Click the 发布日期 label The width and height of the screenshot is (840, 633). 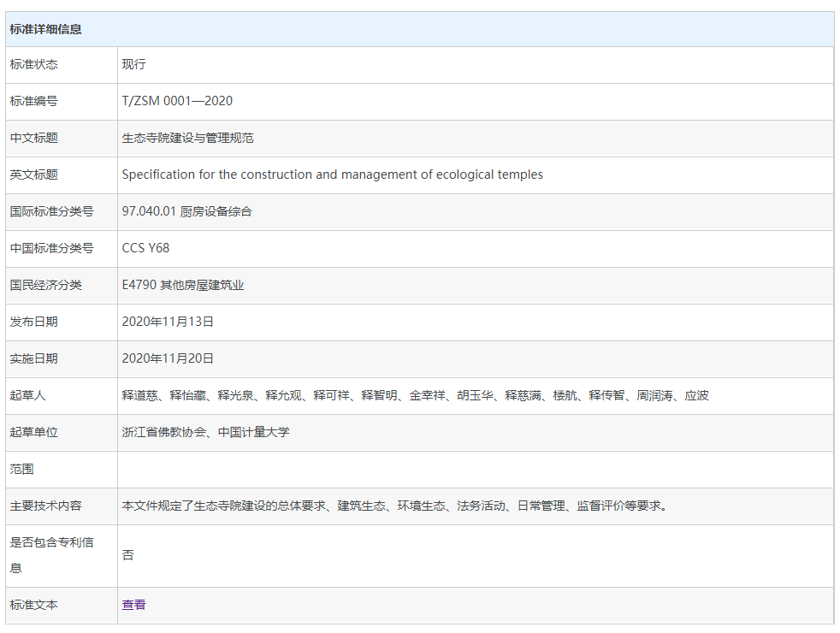33,322
